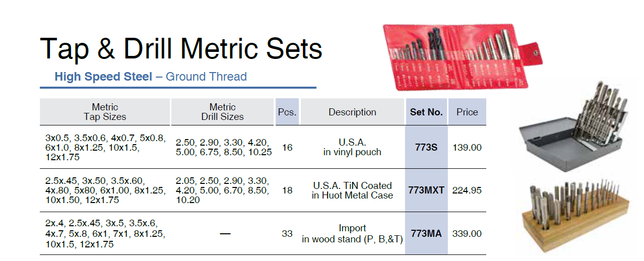Click the gray Huot metal case photo
Viewport: 644px width, 261px height.
click(x=574, y=125)
